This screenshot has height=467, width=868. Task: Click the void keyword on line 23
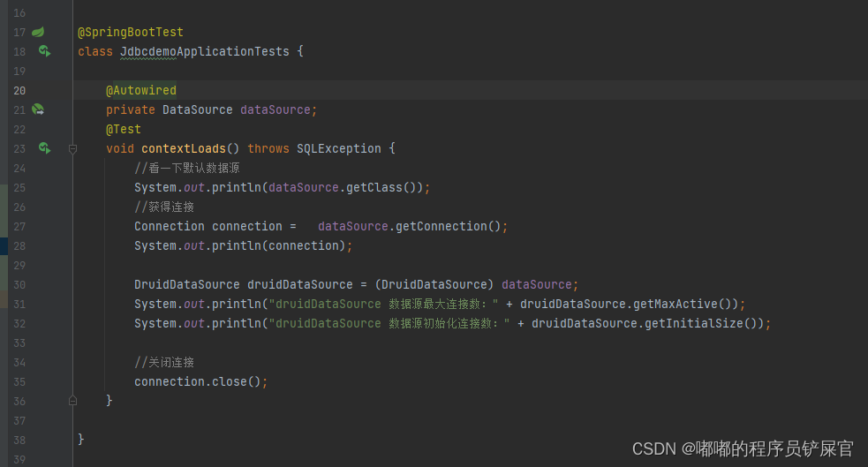pos(120,148)
